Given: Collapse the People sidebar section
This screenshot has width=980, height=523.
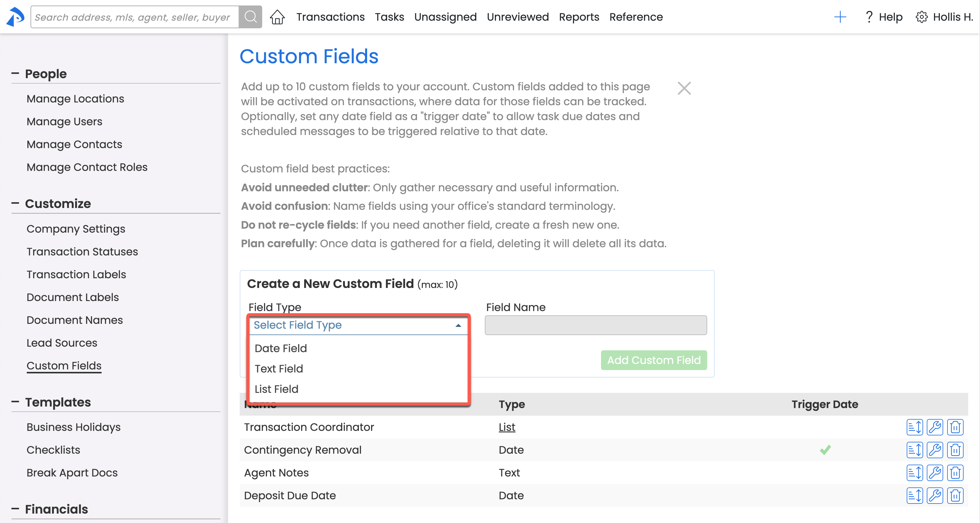Looking at the screenshot, I should pyautogui.click(x=15, y=73).
